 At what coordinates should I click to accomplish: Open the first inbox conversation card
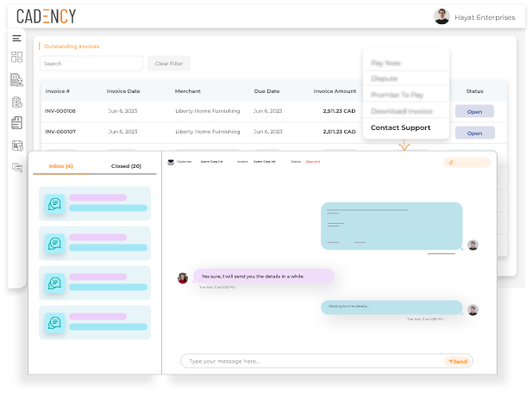95,203
